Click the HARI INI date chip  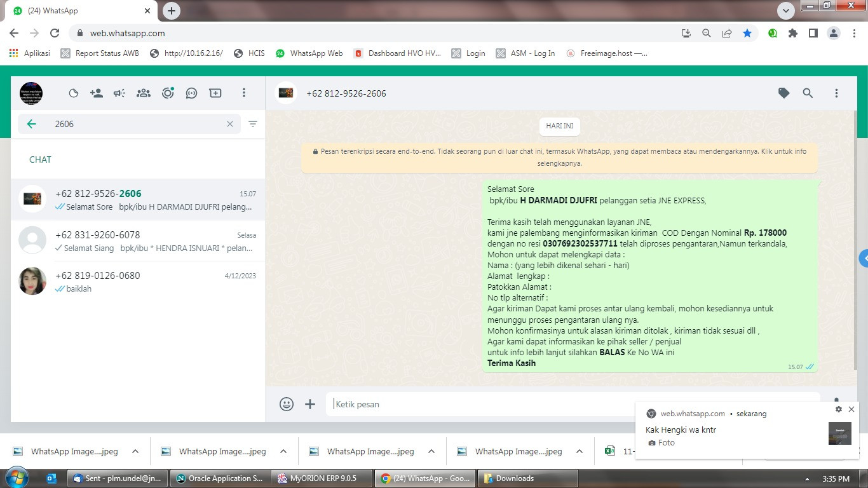tap(559, 126)
